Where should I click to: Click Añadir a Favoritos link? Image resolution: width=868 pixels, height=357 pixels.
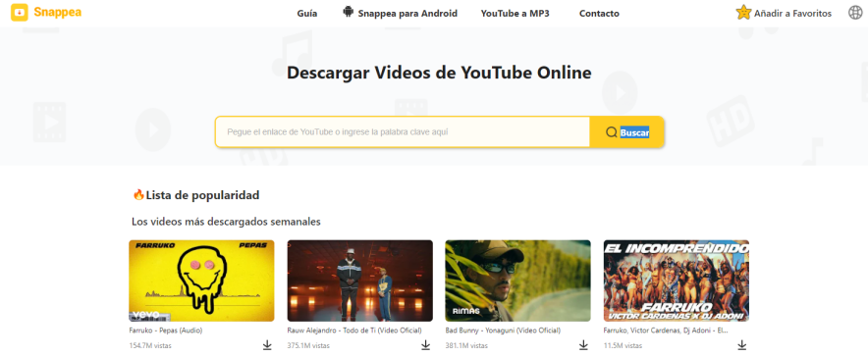pyautogui.click(x=792, y=14)
